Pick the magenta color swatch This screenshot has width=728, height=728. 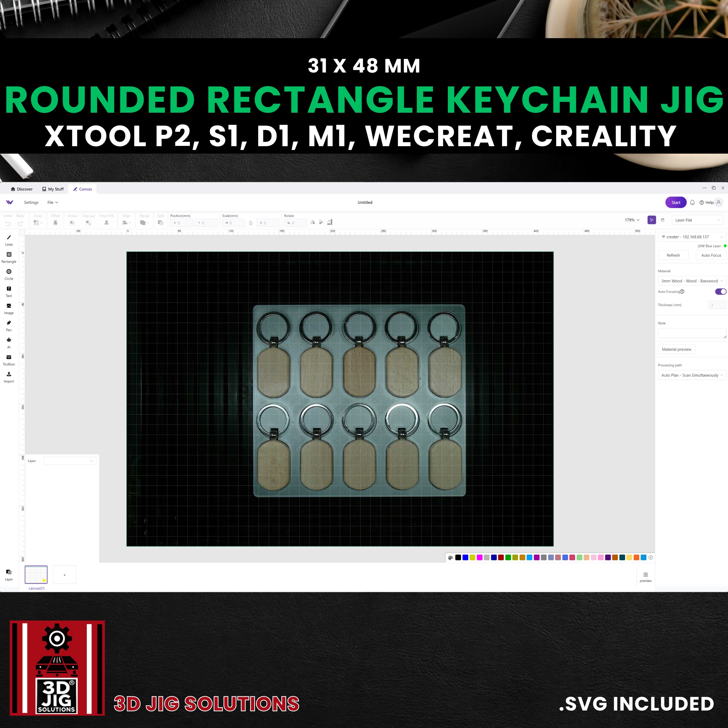point(479,558)
